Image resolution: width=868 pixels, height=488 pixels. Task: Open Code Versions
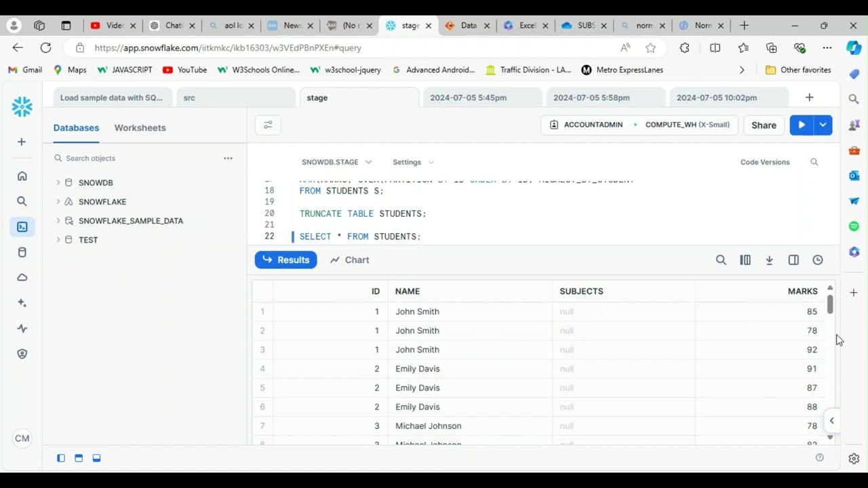click(765, 162)
